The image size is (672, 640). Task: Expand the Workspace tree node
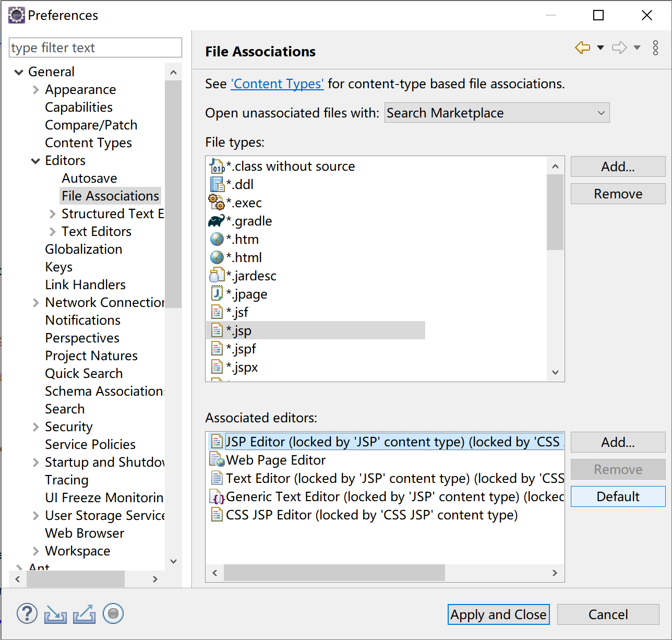pos(35,551)
